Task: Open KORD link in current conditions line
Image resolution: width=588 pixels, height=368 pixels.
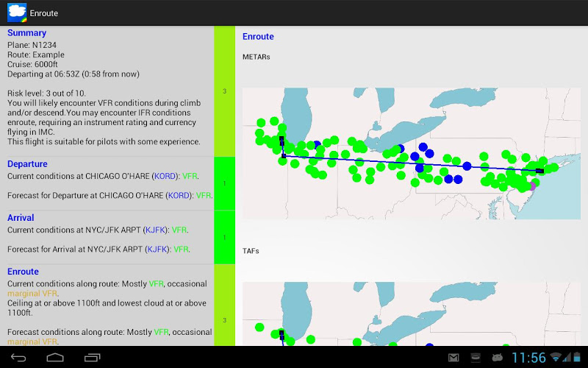Action: click(165, 176)
